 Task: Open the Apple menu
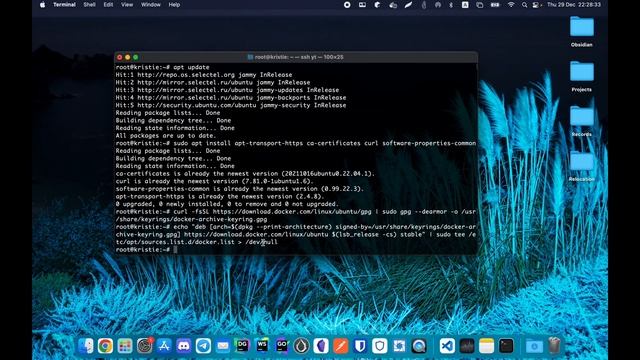pos(42,5)
